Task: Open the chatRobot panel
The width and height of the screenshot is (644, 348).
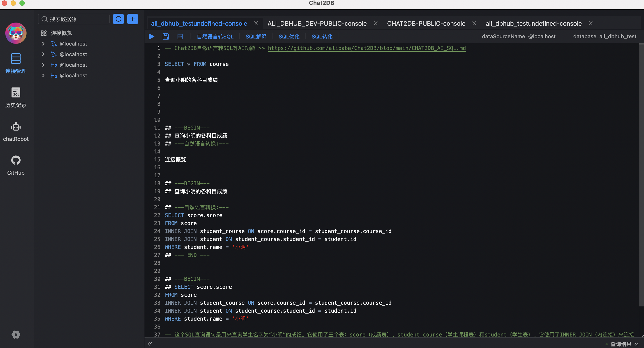Action: [16, 132]
